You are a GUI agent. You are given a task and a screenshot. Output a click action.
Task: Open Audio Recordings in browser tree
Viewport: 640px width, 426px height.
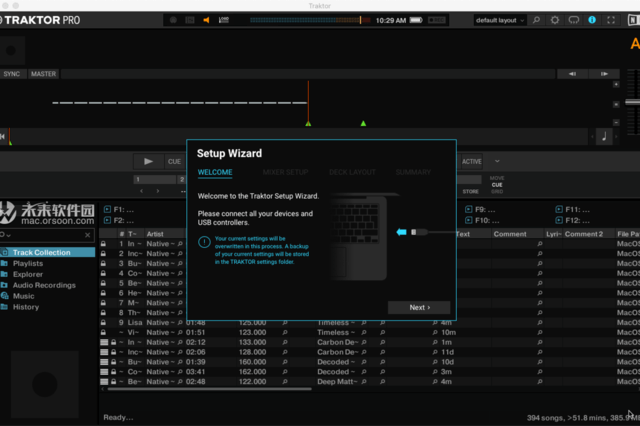(x=44, y=285)
